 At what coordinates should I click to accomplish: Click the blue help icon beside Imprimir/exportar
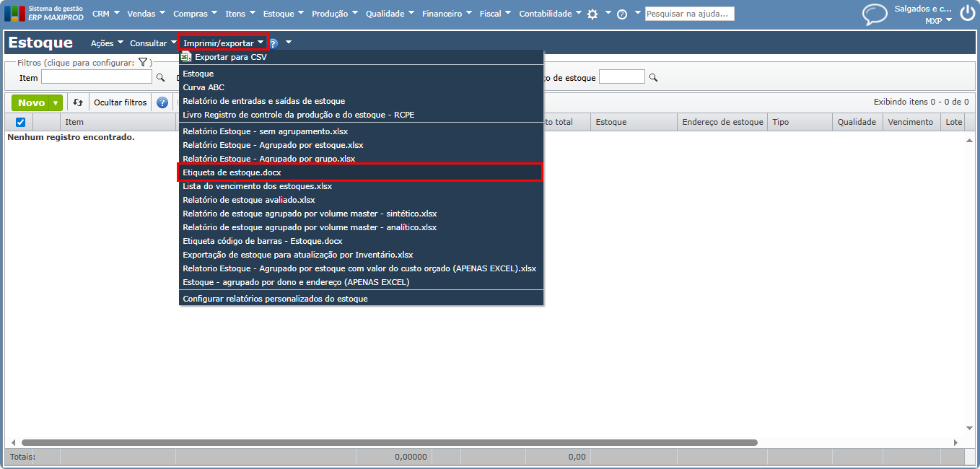tap(274, 43)
